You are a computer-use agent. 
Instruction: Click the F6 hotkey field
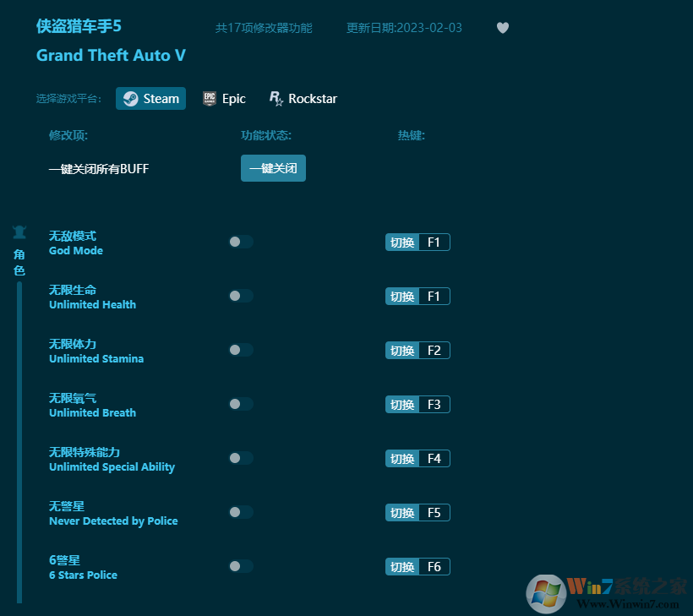[434, 566]
